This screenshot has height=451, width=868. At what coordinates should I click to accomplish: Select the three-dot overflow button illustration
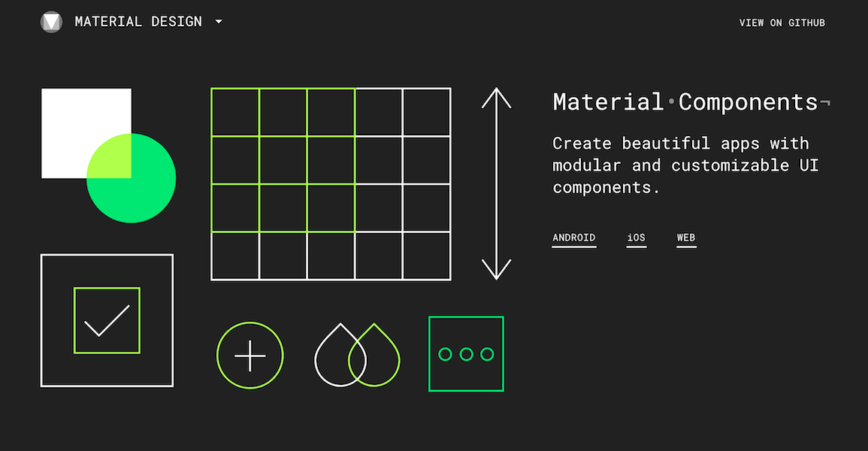(466, 353)
